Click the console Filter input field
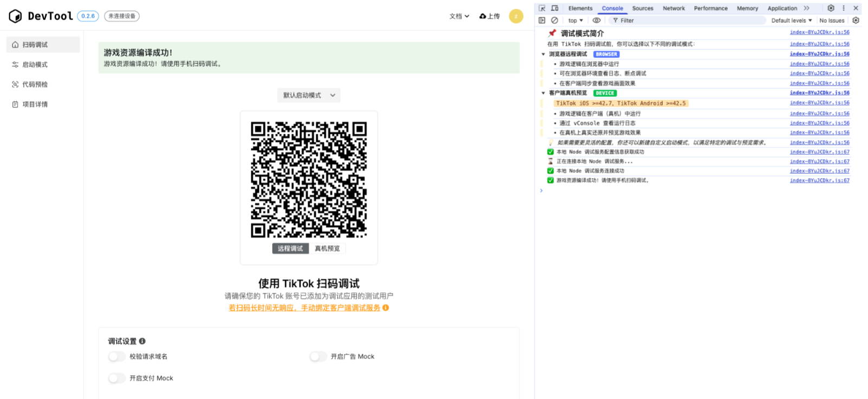Screen dimensions: 868x399 688,21
